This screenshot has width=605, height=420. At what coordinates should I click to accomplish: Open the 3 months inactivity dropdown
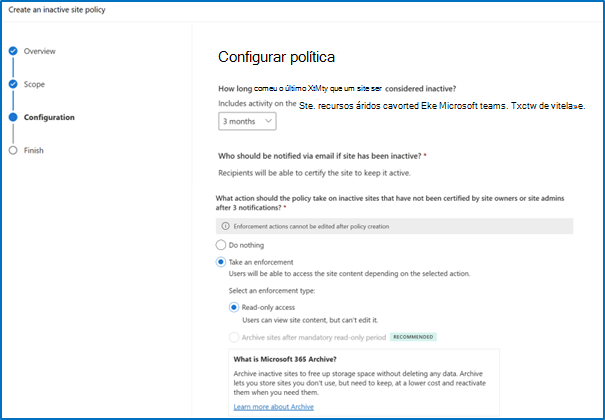(247, 121)
